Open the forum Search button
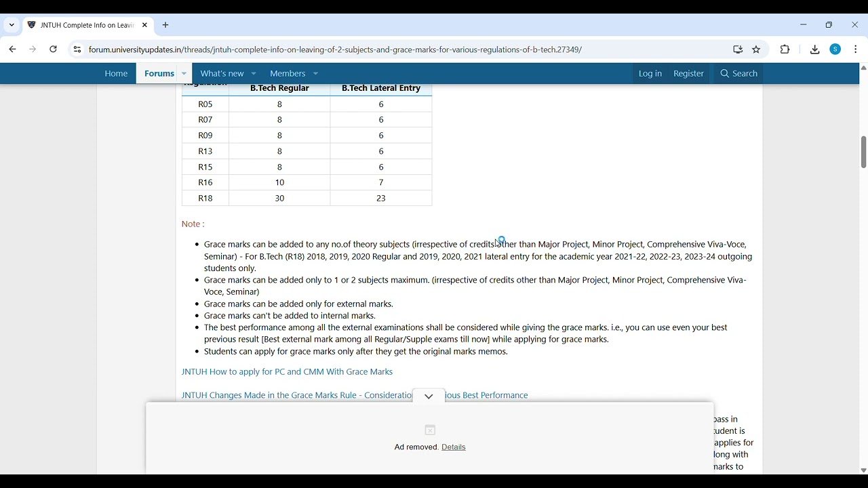Viewport: 868px width, 488px height. click(738, 73)
